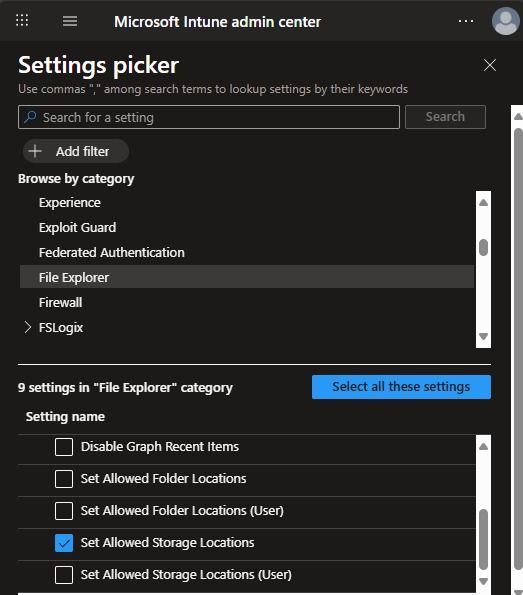Open the three-dots more options menu

(466, 21)
